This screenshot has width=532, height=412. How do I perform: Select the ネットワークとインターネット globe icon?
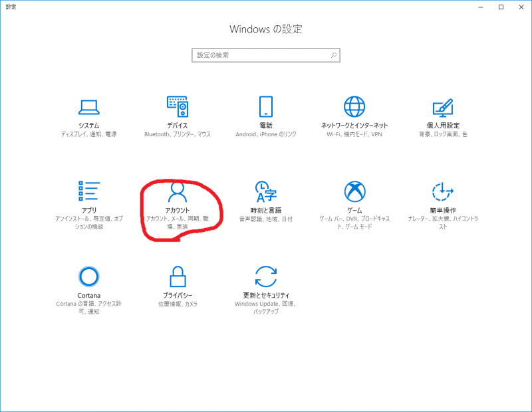point(354,106)
